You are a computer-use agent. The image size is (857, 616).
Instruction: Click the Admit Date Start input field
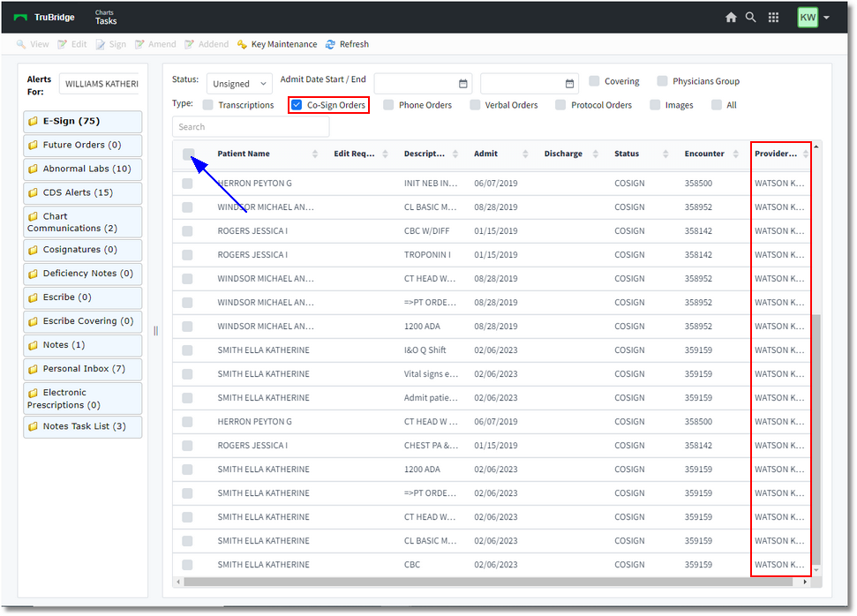click(423, 84)
